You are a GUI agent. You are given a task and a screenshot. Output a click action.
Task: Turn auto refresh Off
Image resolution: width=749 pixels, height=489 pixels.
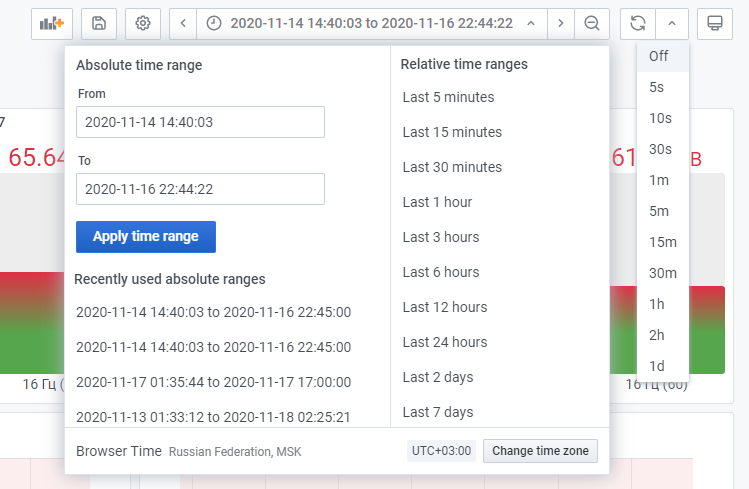pos(658,56)
